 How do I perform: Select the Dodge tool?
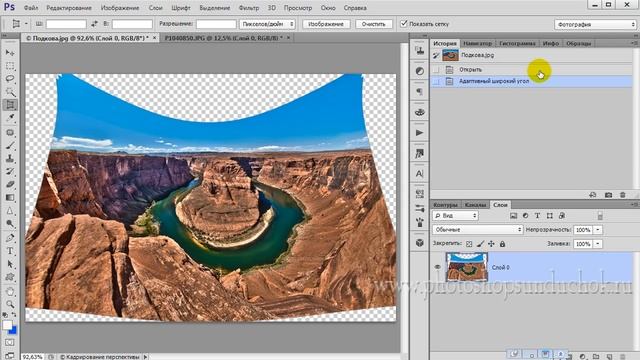tap(10, 224)
